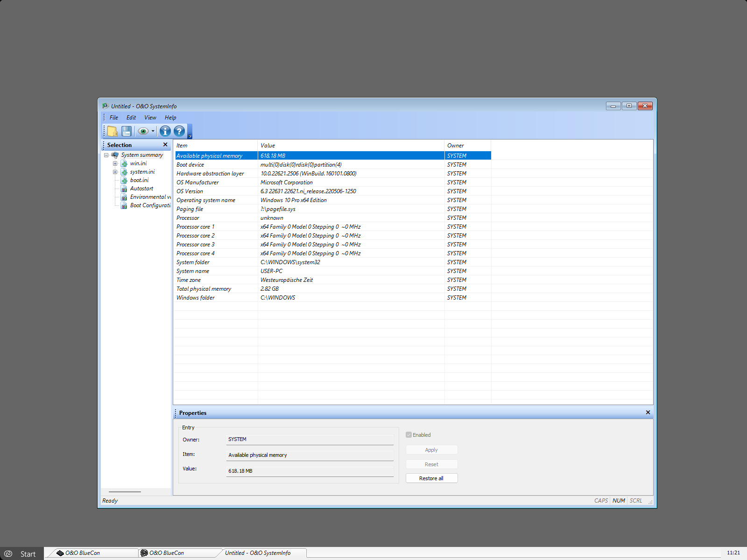Sort by Value column header

351,146
